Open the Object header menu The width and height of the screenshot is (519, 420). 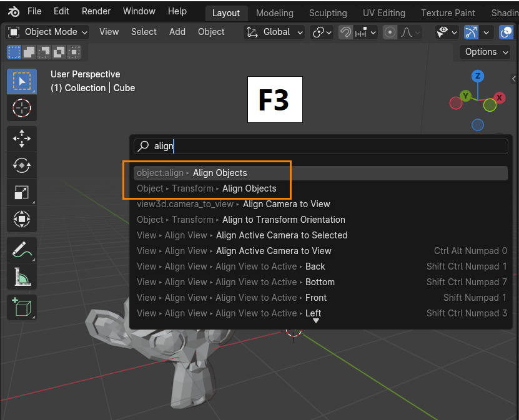(x=211, y=32)
